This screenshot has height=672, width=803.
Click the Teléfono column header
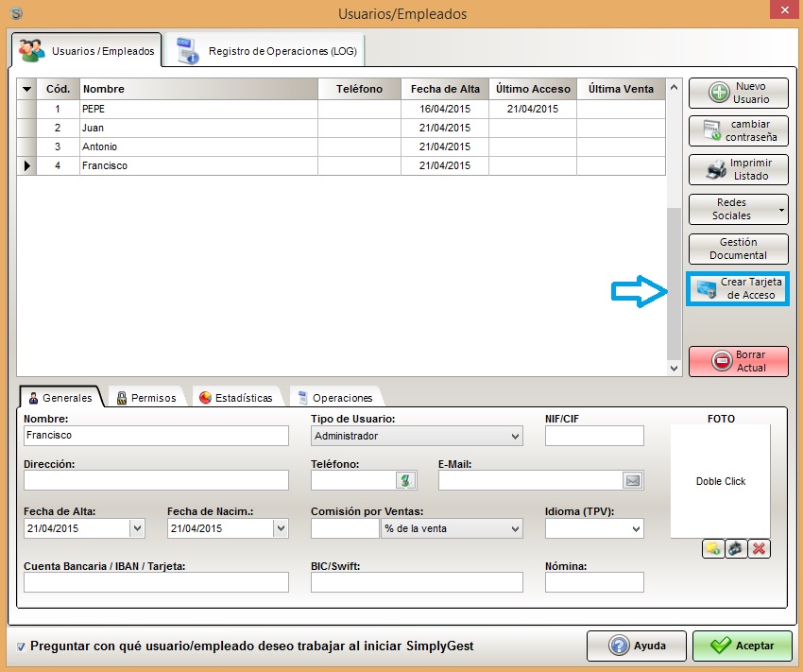tap(359, 89)
